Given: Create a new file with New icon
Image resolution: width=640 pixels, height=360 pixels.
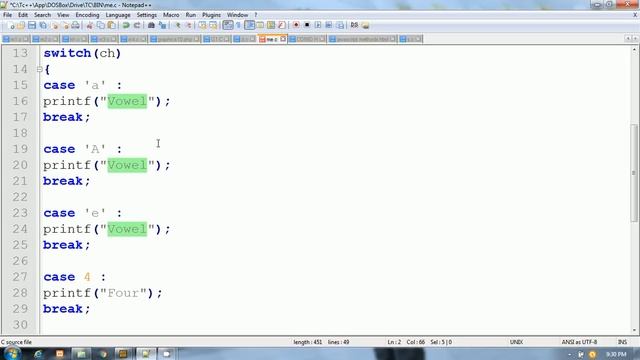Looking at the screenshot, I should (x=11, y=25).
